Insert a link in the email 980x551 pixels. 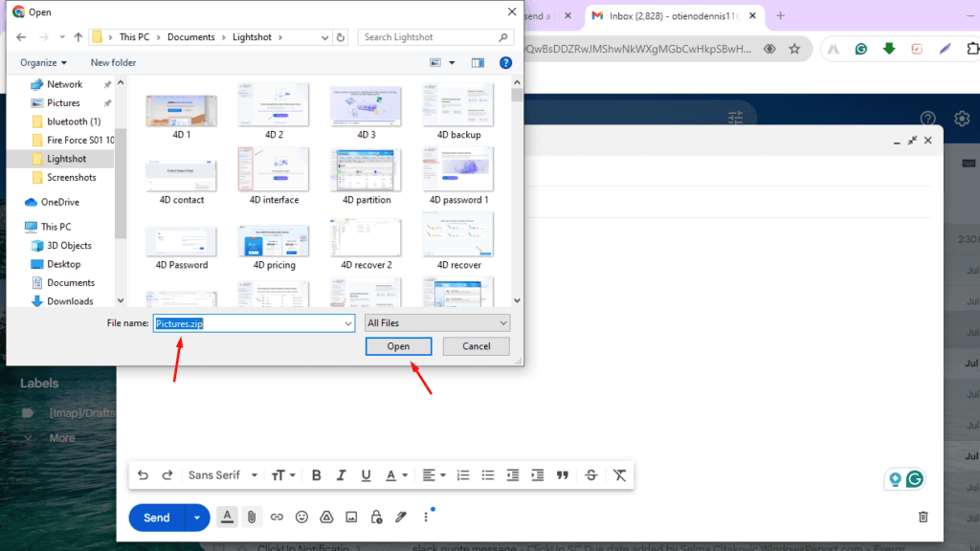277,518
